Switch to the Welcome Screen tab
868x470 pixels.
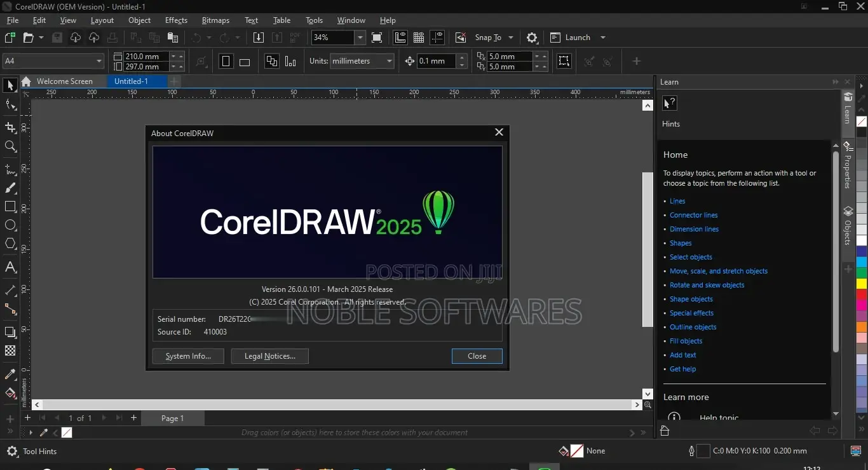tap(64, 81)
